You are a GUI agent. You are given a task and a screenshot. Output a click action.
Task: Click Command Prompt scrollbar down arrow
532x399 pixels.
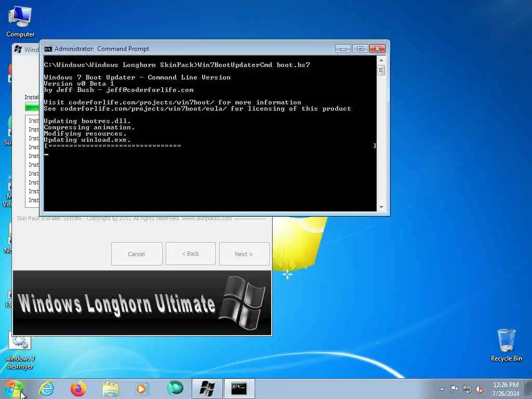pyautogui.click(x=381, y=207)
